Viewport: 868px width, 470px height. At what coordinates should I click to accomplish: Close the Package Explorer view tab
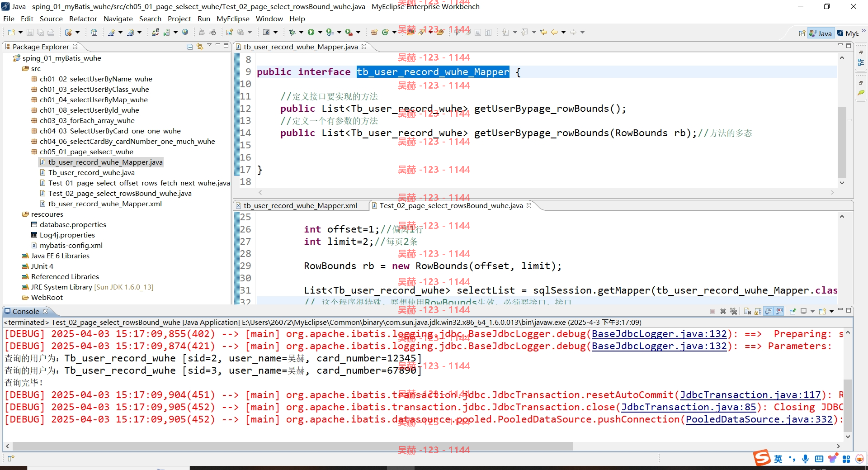75,46
